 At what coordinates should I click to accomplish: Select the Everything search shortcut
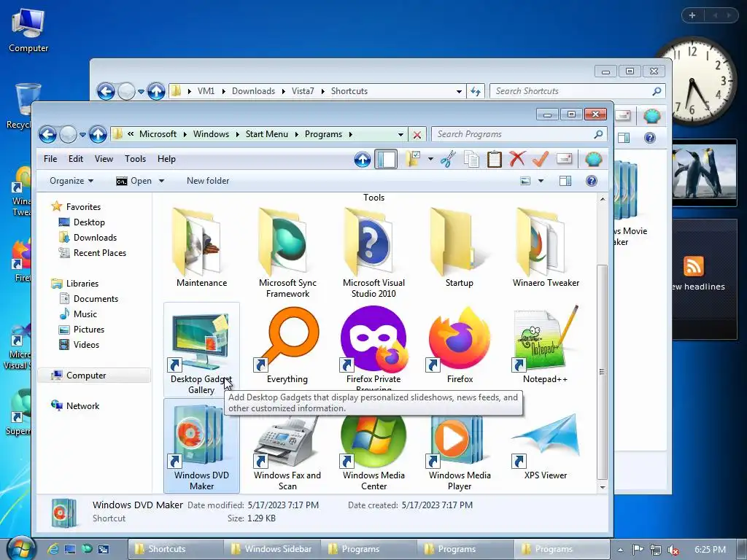click(x=287, y=346)
